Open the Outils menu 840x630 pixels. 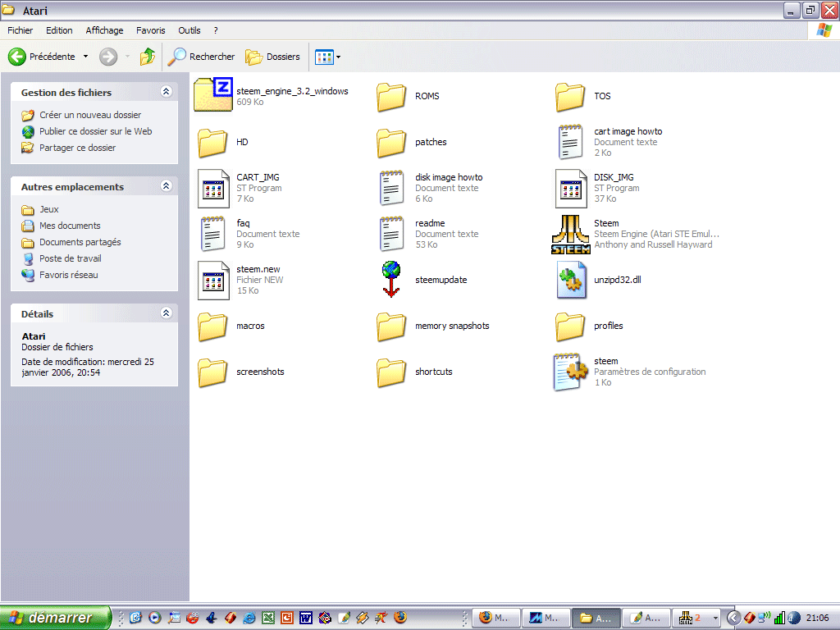coord(189,30)
